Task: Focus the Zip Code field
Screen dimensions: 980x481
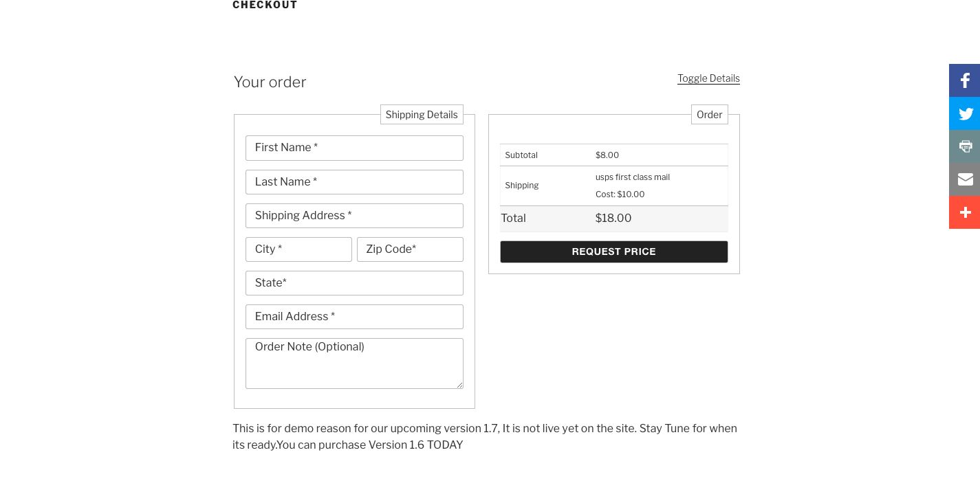Action: click(410, 249)
